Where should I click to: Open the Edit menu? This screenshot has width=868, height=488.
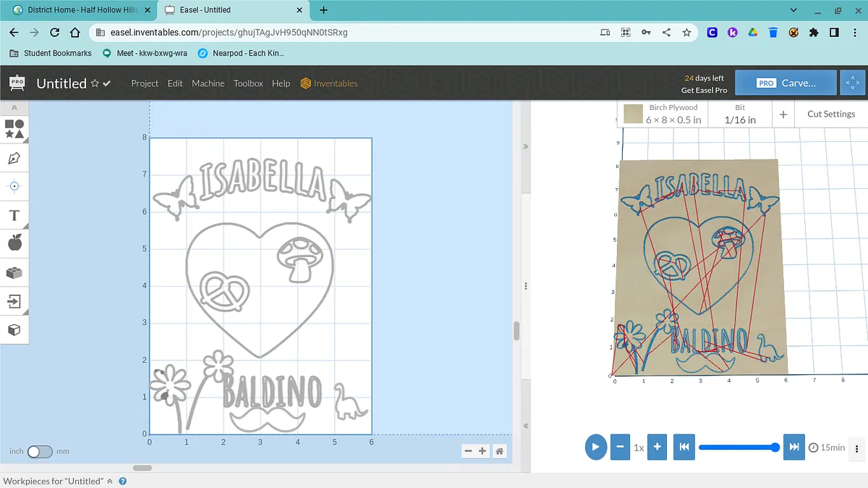[175, 83]
